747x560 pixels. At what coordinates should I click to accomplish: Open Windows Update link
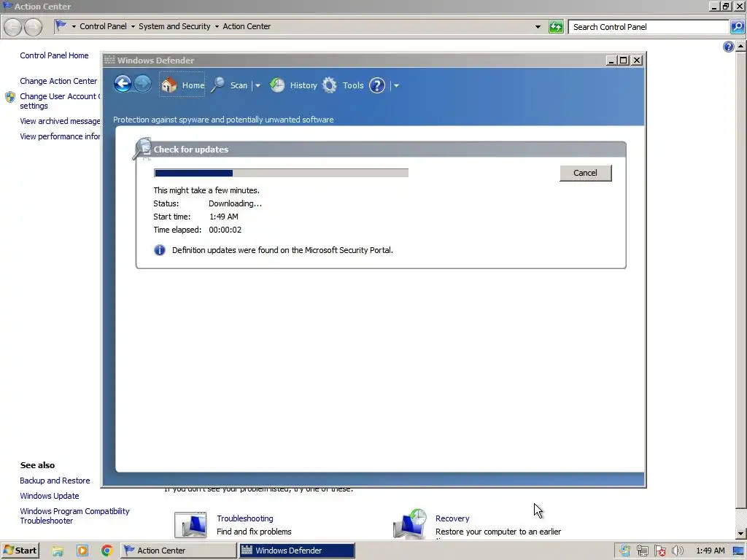click(x=50, y=496)
